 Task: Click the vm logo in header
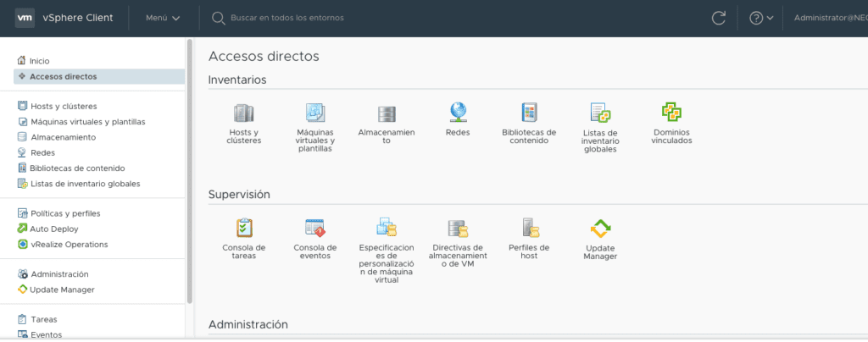click(x=25, y=18)
